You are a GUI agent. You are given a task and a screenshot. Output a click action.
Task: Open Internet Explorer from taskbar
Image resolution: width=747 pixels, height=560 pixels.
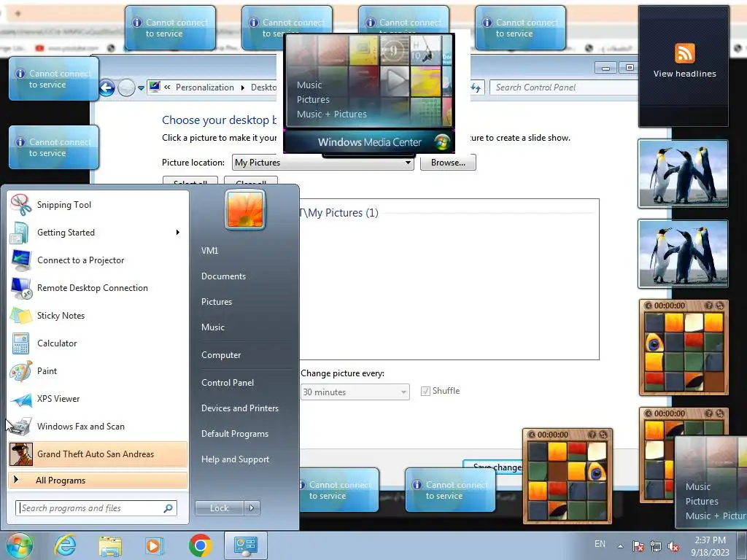tap(65, 545)
